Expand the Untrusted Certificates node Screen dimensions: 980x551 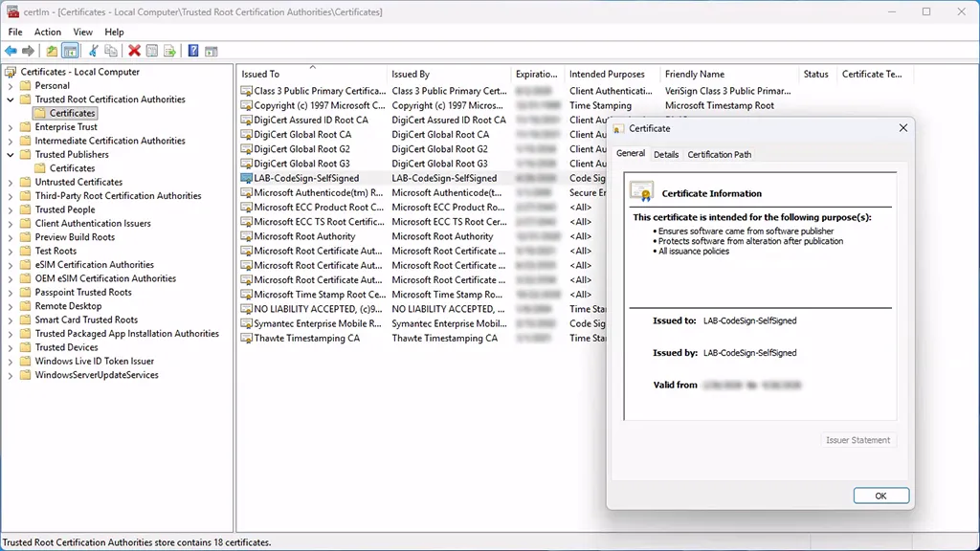pos(10,183)
